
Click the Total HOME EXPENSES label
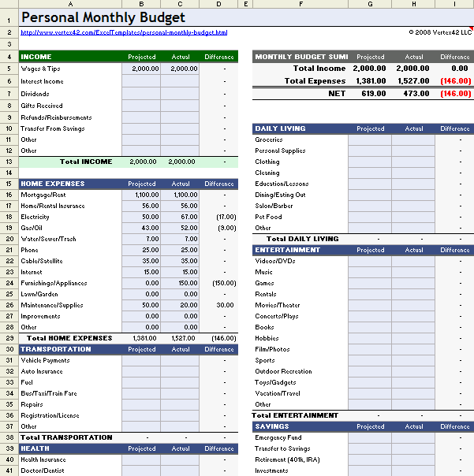[x=69, y=338]
